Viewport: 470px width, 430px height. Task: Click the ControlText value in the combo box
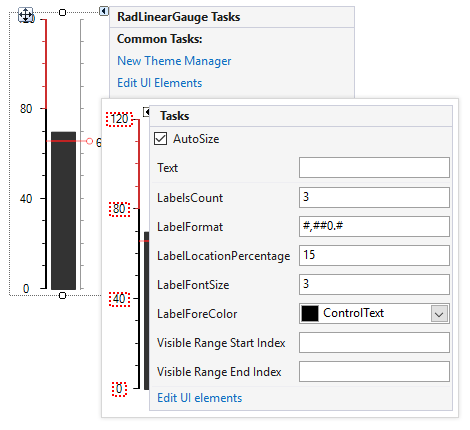(x=354, y=313)
